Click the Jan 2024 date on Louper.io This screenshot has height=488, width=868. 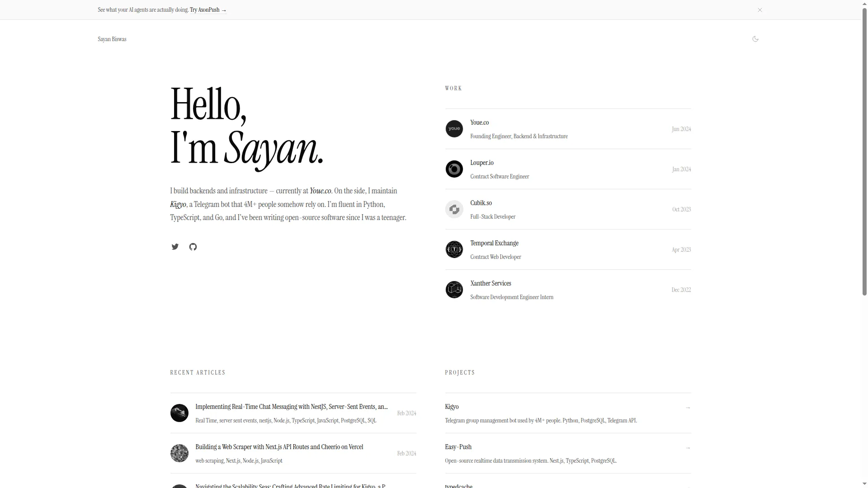(x=681, y=169)
